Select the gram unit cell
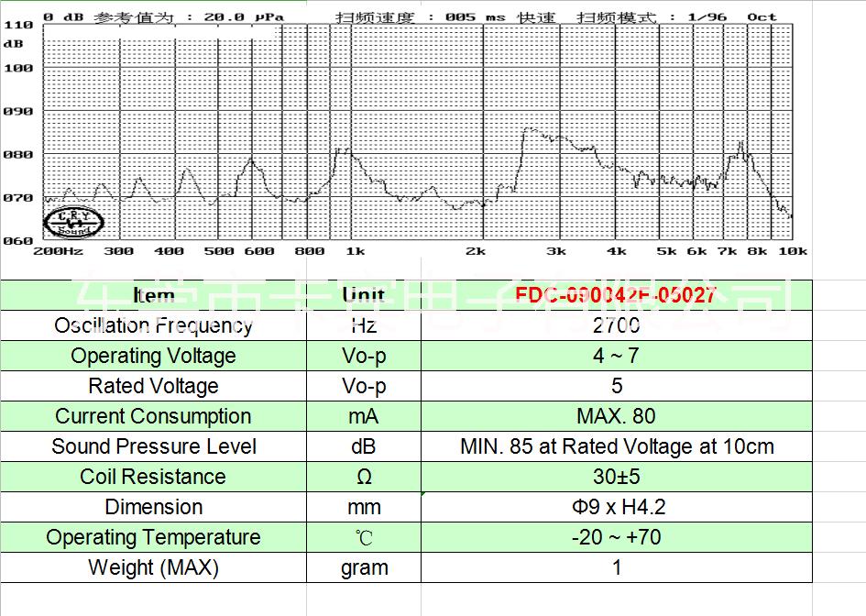This screenshot has width=866, height=616. click(x=364, y=567)
